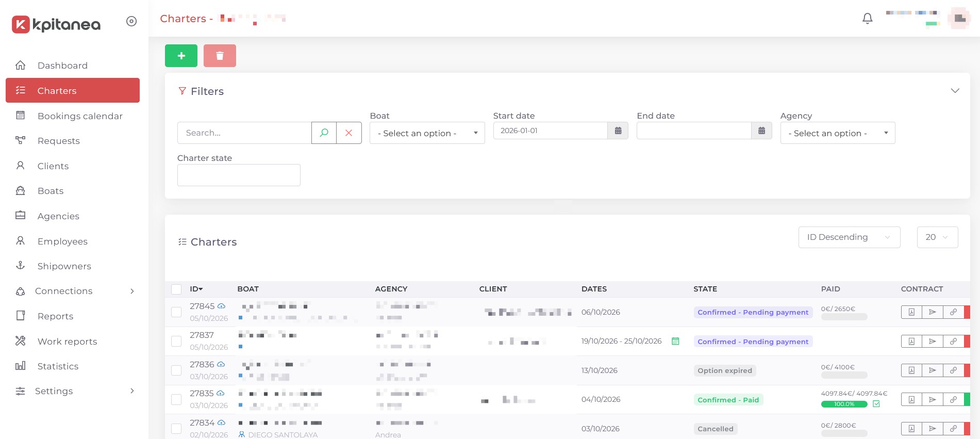Check the box for charter 27836
This screenshot has height=439, width=980.
tap(176, 370)
